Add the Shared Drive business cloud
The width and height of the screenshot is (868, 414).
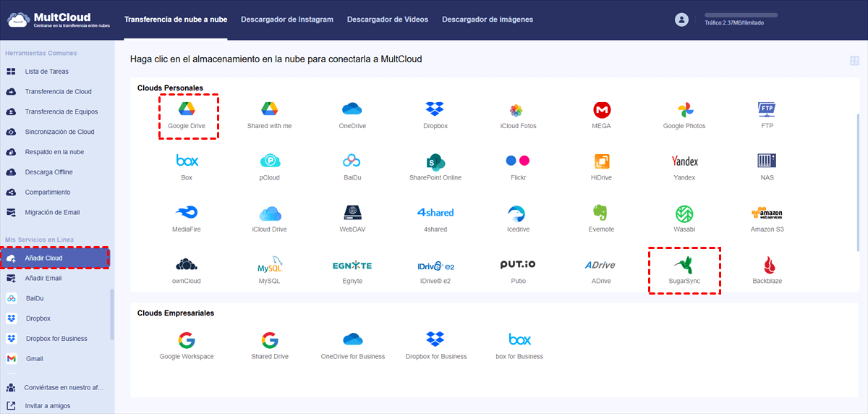click(269, 347)
